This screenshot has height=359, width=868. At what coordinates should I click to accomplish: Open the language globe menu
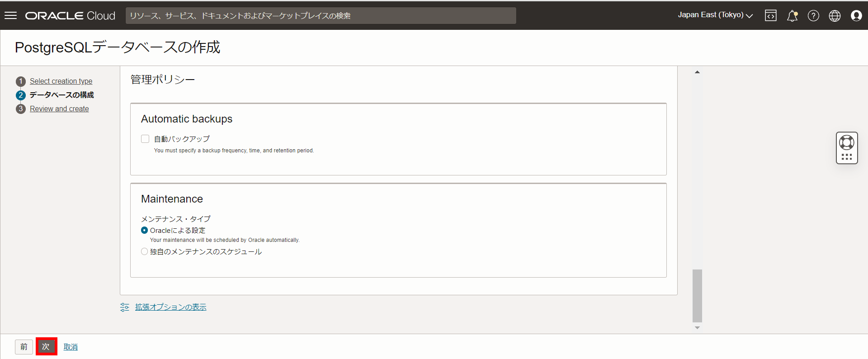835,16
